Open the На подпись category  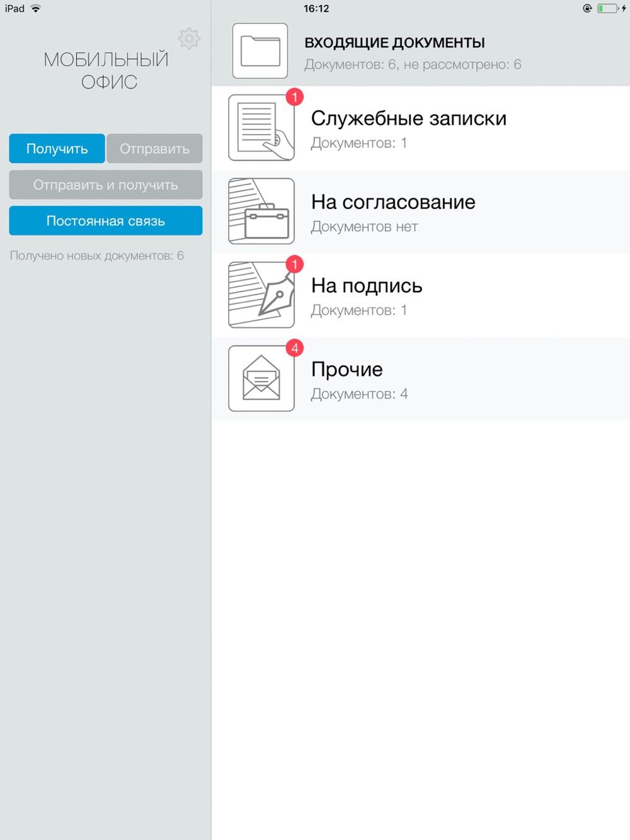click(x=421, y=295)
